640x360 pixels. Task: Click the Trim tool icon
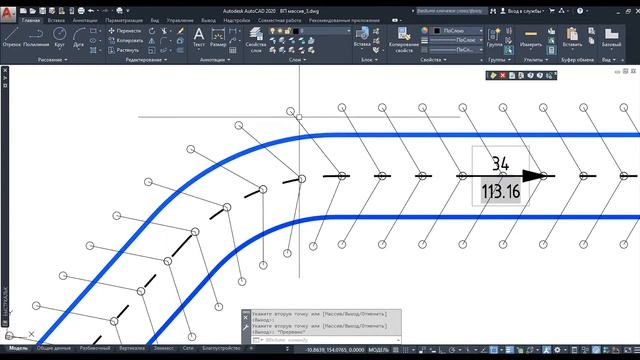pos(164,31)
